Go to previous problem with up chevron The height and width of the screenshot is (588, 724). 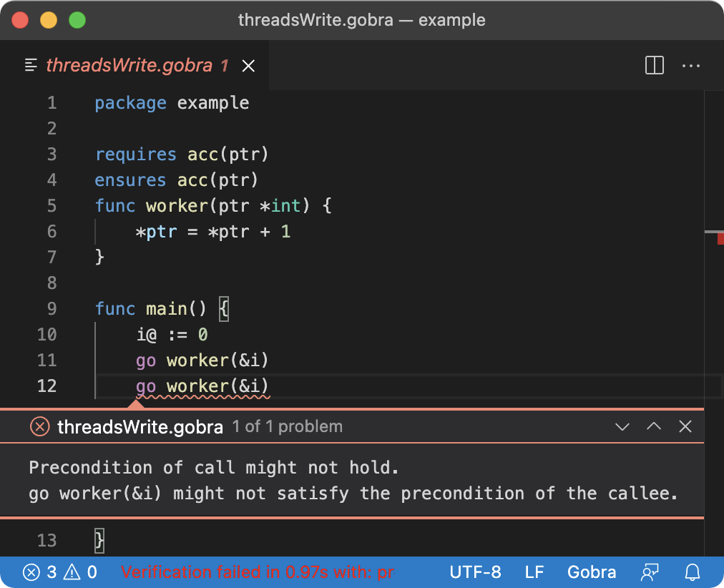tap(654, 427)
